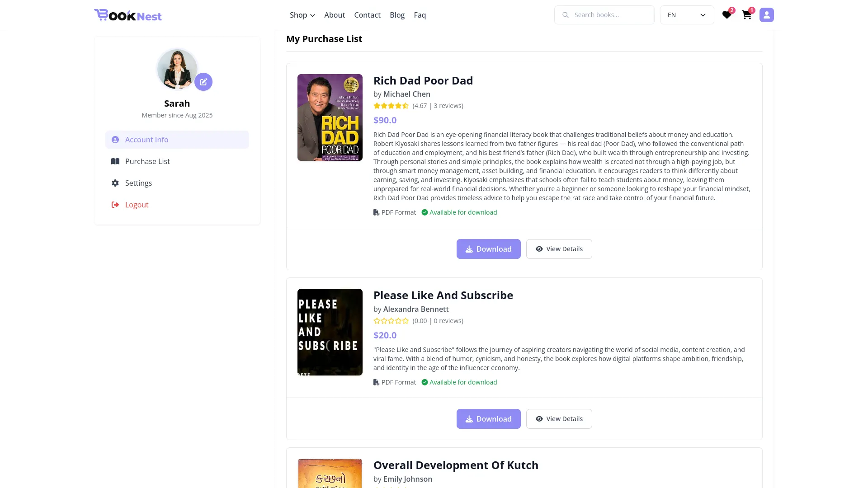
Task: Click the Rich Dad Poor Dad cover thumbnail
Action: point(330,117)
